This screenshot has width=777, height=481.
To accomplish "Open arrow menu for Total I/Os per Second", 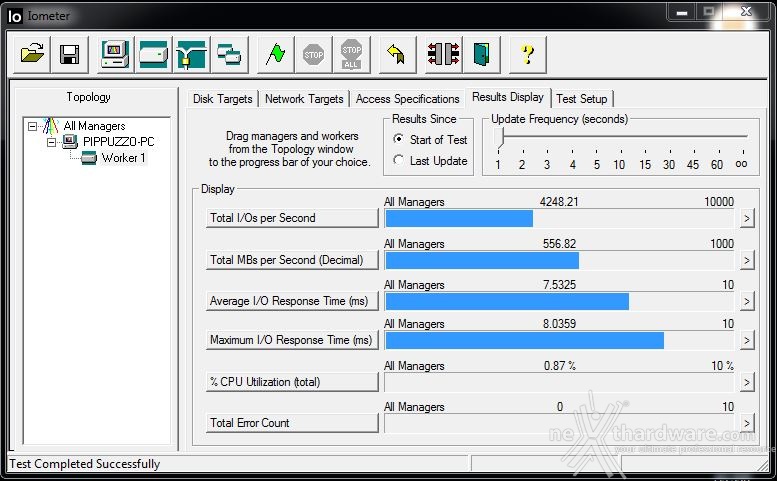I will tap(747, 218).
